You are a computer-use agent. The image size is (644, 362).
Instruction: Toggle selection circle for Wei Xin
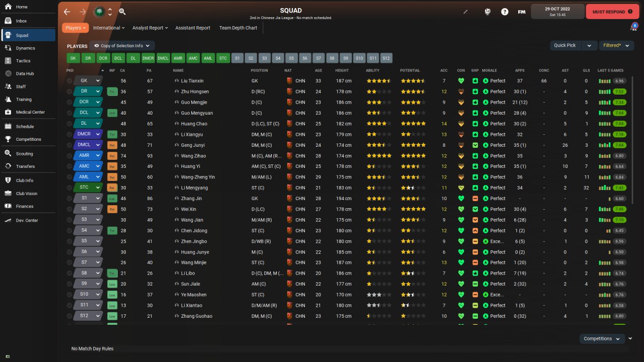[69, 209]
